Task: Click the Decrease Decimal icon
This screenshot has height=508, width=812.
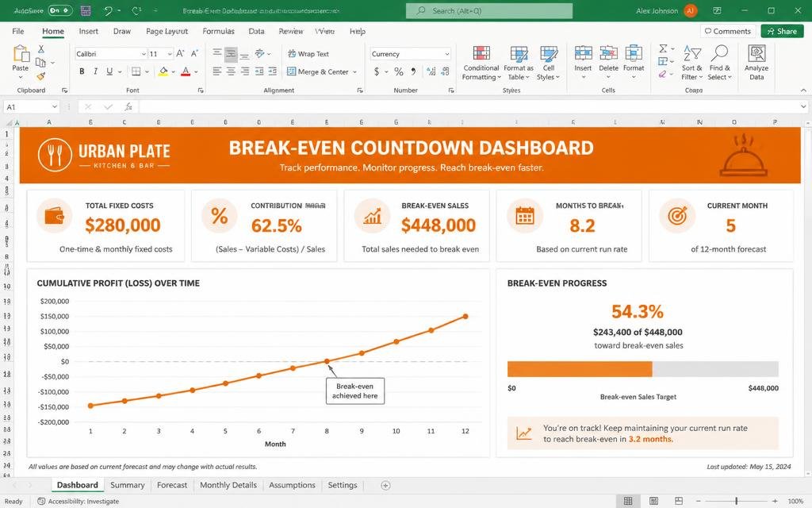Action: pyautogui.click(x=445, y=71)
